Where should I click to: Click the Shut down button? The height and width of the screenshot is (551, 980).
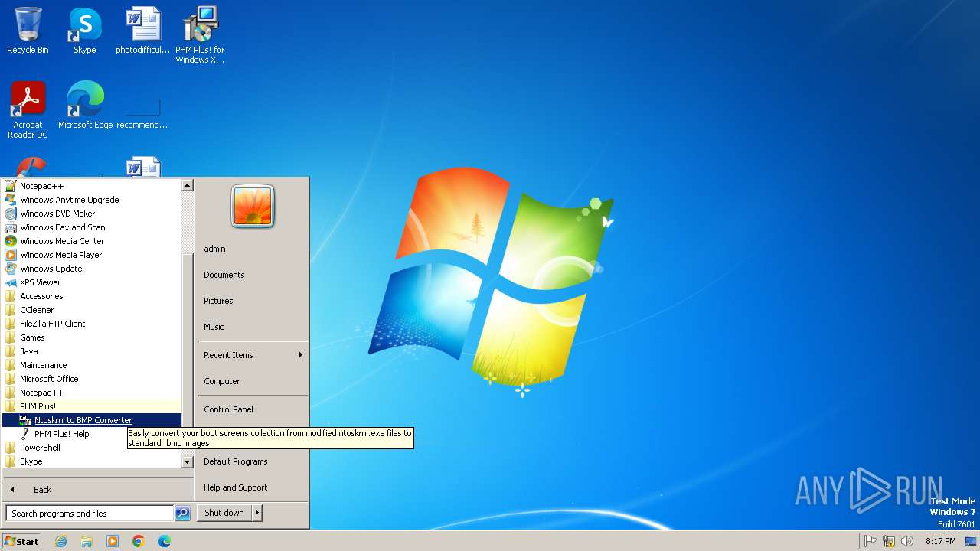click(x=224, y=513)
